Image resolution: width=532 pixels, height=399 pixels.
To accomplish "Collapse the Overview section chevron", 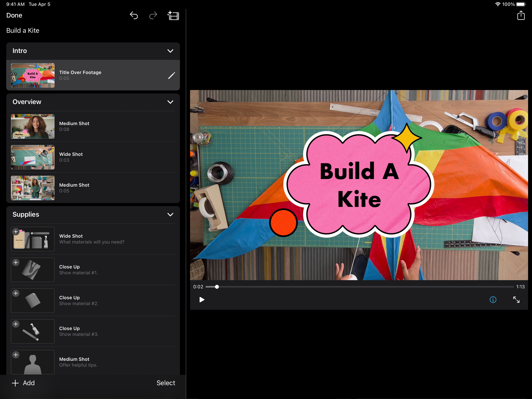I will (170, 102).
